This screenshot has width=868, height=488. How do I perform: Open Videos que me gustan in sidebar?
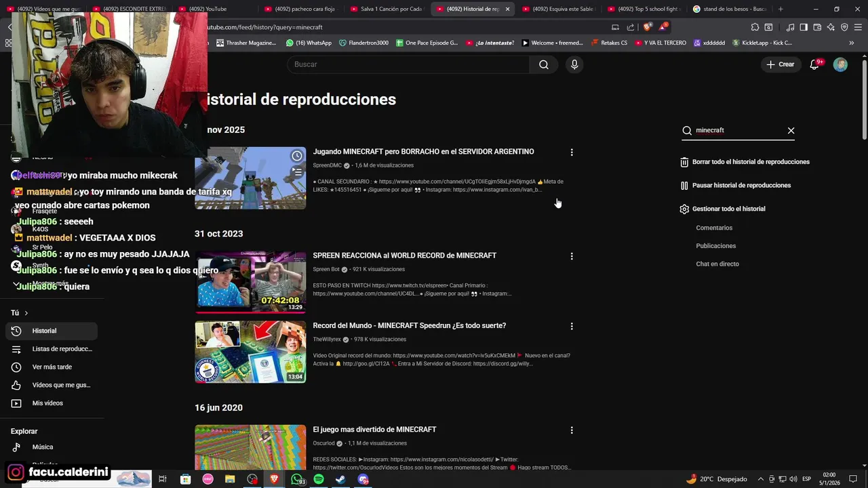tap(51, 385)
